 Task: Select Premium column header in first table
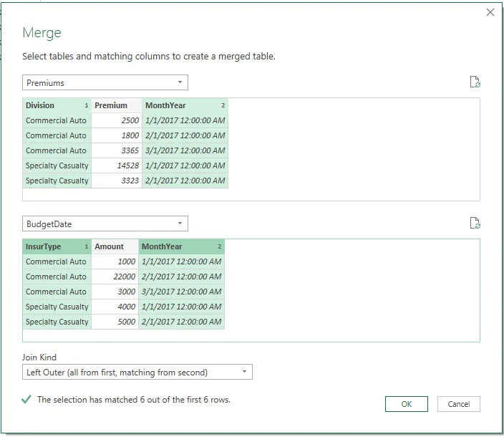pos(117,105)
